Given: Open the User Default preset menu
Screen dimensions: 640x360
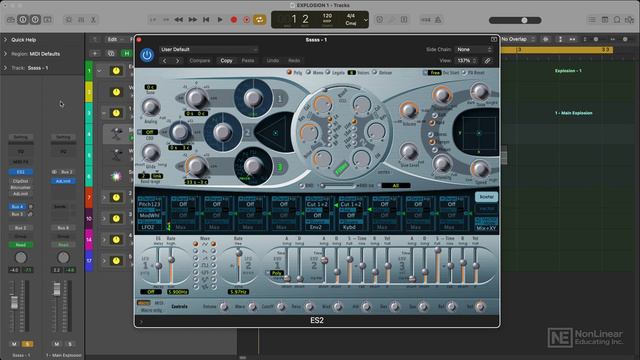Looking at the screenshot, I should 209,49.
